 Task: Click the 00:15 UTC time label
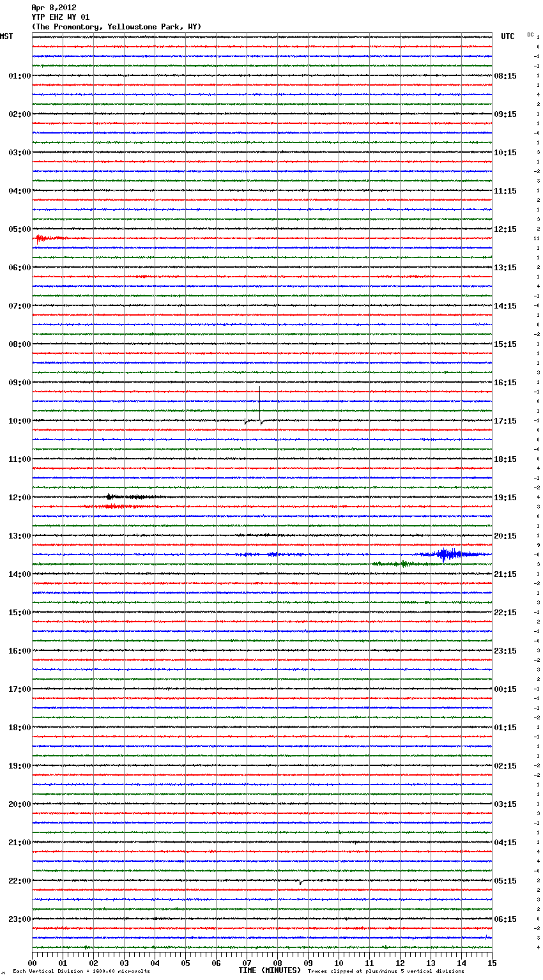point(505,689)
